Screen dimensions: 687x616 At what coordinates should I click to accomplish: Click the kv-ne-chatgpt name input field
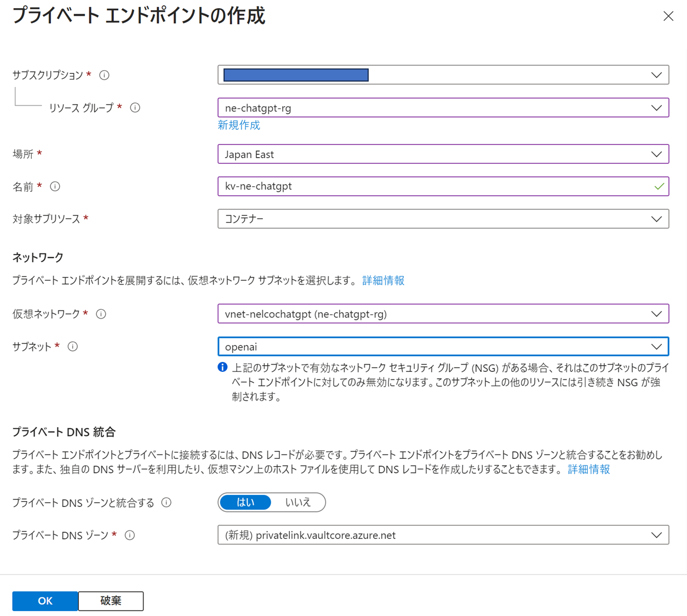click(433, 186)
